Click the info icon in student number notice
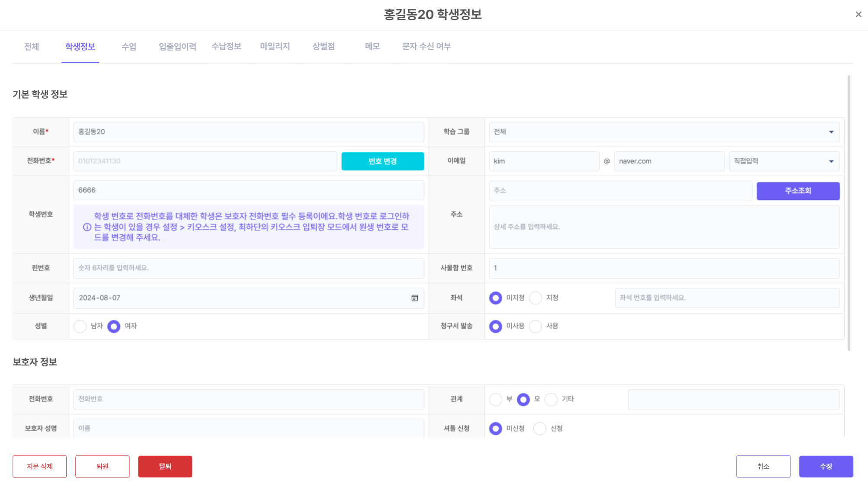Image resolution: width=868 pixels, height=500 pixels. point(87,227)
